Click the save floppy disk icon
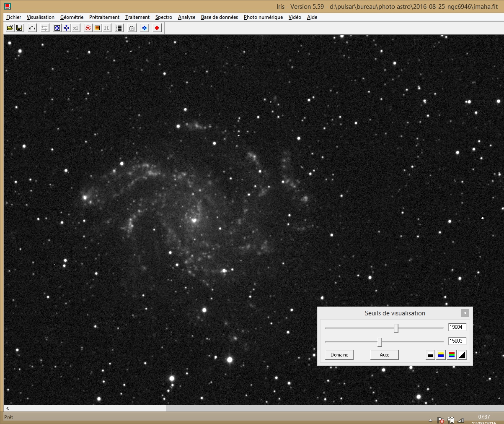The width and height of the screenshot is (504, 424). pyautogui.click(x=19, y=28)
